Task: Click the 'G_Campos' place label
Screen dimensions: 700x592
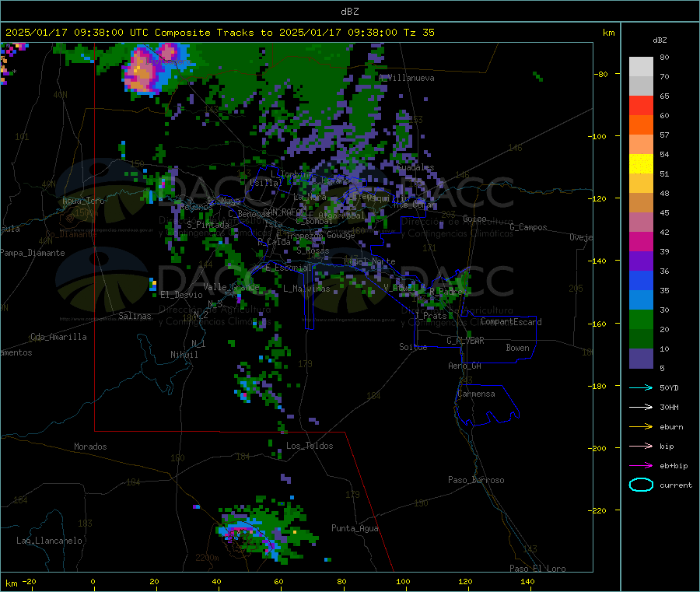Action: point(528,227)
